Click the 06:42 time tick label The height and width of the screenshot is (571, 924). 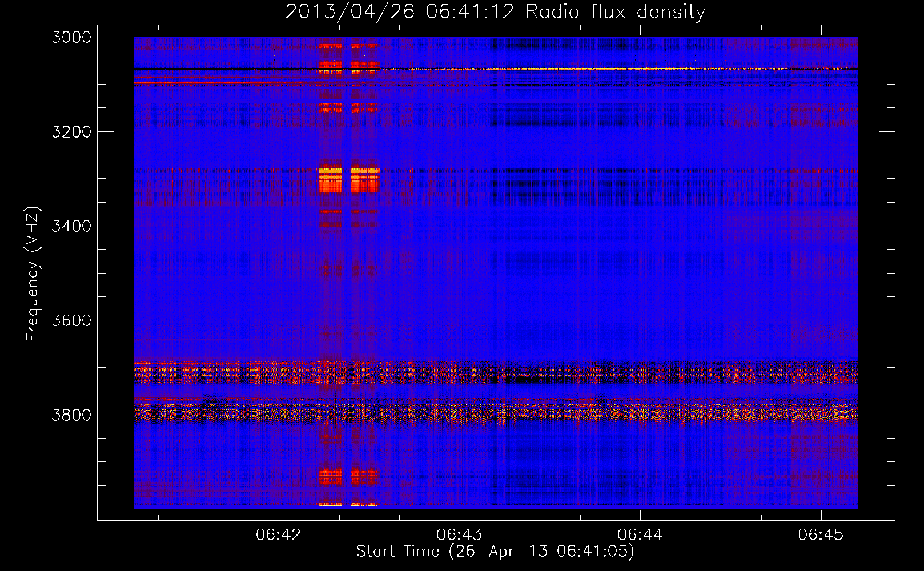click(x=279, y=534)
